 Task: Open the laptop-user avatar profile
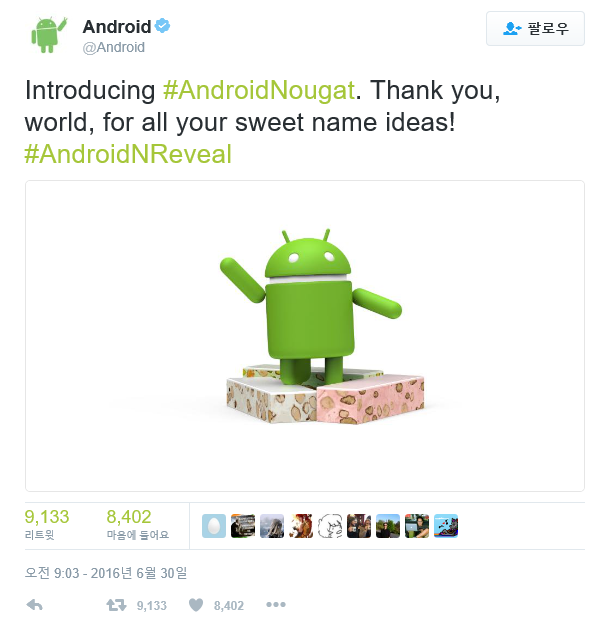(417, 526)
